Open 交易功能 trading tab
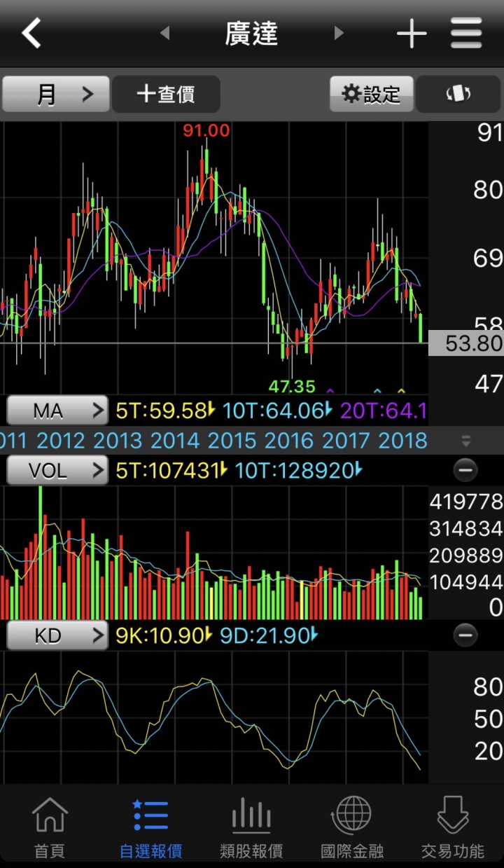 tap(453, 827)
